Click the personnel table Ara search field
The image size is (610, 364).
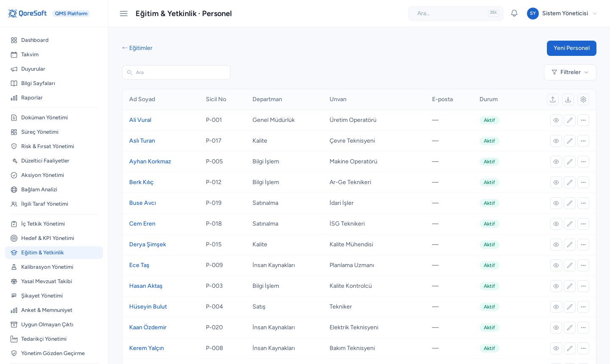coord(176,72)
